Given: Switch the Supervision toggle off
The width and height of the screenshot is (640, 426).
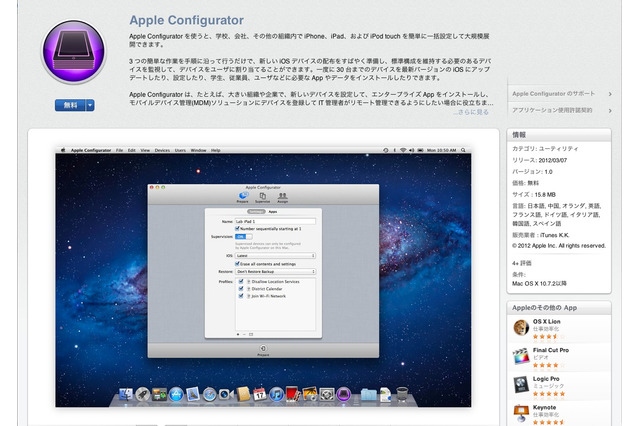Looking at the screenshot, I should pos(244,237).
